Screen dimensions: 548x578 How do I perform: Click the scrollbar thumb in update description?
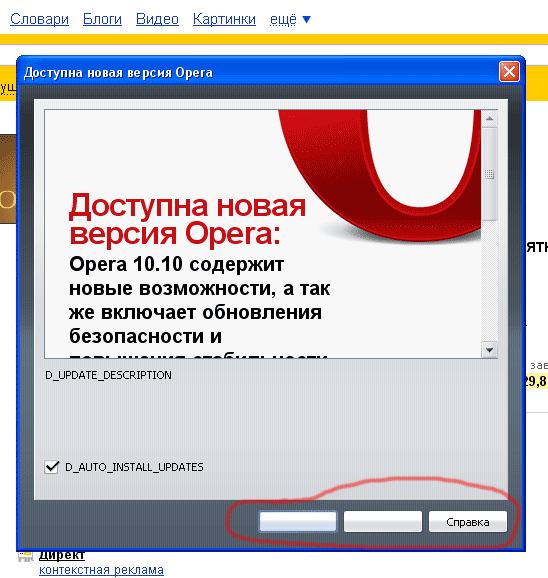click(x=489, y=174)
